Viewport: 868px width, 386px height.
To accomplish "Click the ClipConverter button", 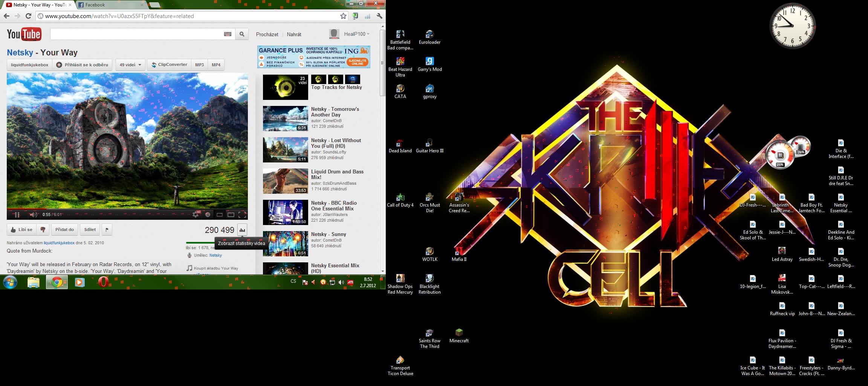I will (x=169, y=65).
